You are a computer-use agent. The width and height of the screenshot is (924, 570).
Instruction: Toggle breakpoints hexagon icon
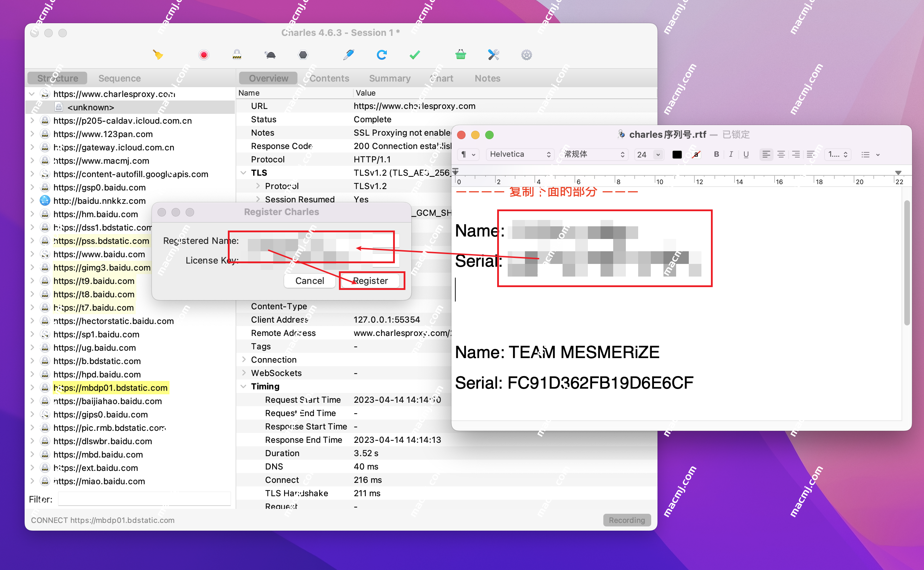[303, 55]
